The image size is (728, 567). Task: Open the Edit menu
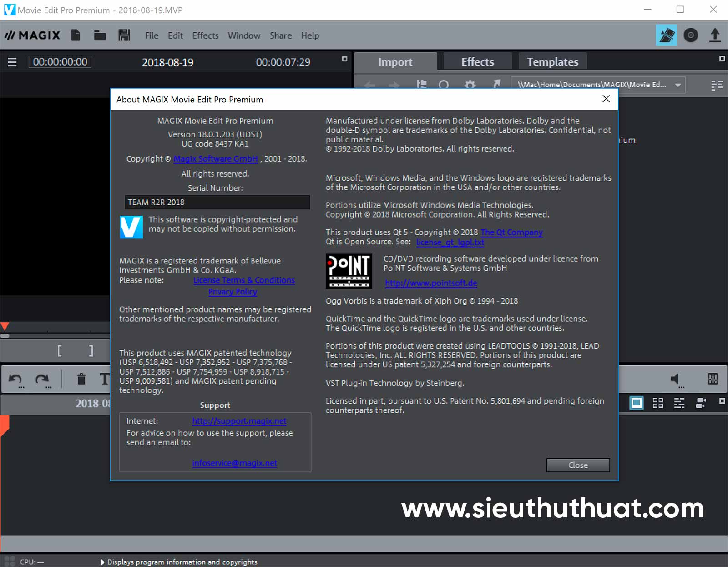[x=175, y=35]
